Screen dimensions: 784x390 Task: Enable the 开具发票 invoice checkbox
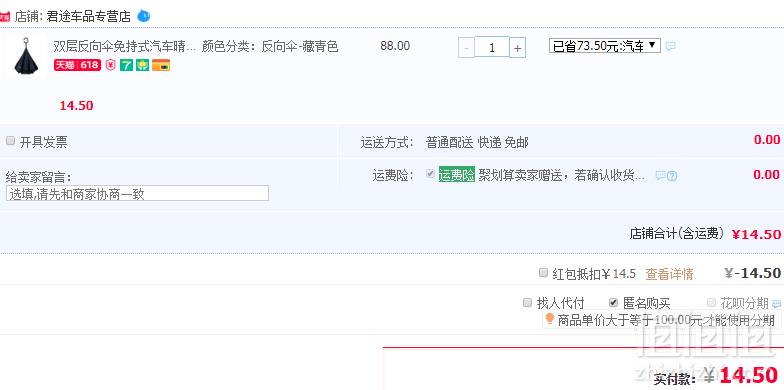[10, 141]
